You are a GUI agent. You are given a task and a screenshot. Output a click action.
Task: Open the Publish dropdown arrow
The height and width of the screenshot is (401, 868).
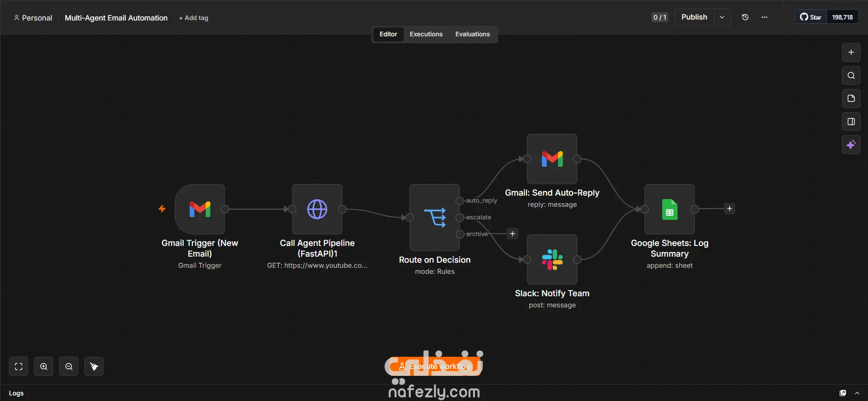[722, 17]
